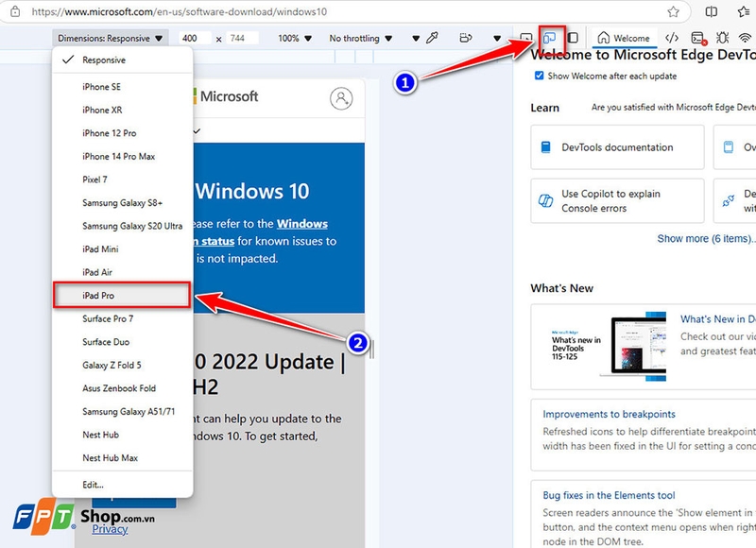Open the What's new in DevTools thumbnail
Viewport: 756px width, 548px height.
click(607, 346)
